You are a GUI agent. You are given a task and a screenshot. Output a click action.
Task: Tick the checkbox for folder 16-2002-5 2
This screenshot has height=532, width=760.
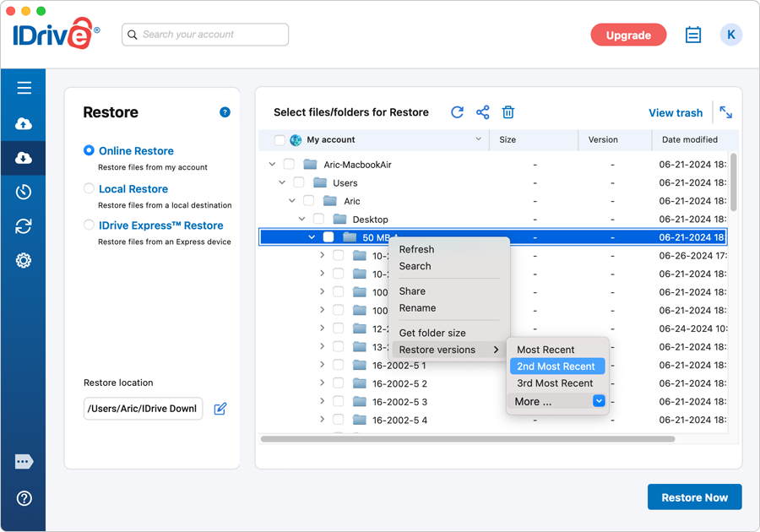click(x=339, y=383)
